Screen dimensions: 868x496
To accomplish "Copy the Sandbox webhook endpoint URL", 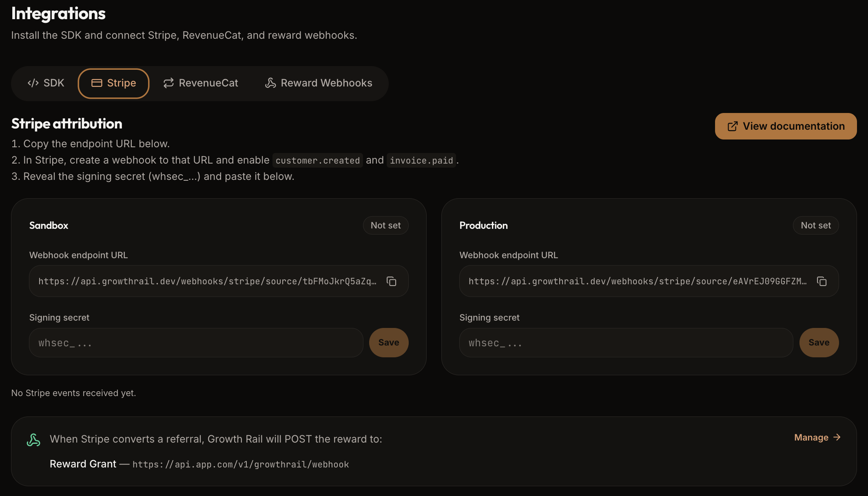I will [392, 281].
